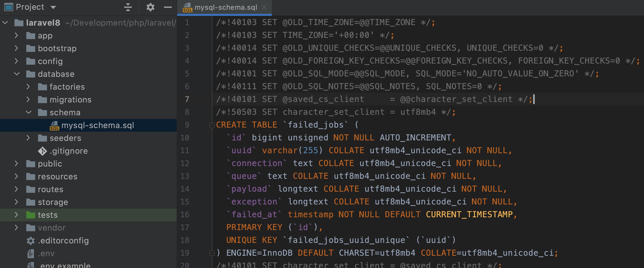Click the config folder icon

(31, 61)
